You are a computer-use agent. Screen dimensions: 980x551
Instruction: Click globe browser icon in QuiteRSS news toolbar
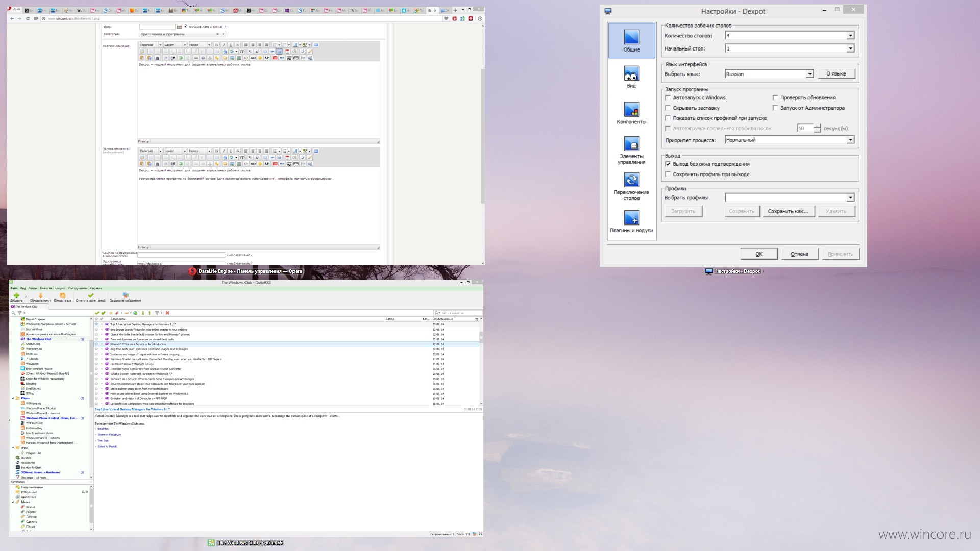tap(136, 313)
